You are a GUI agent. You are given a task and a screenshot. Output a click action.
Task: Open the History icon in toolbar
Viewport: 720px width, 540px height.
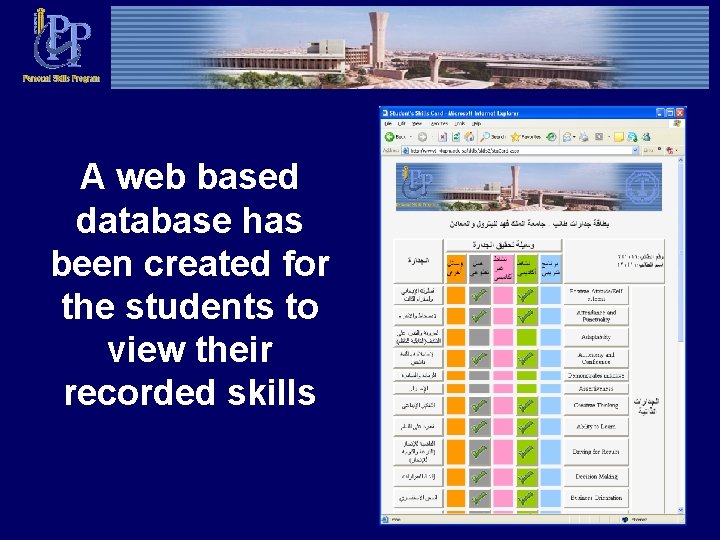coord(551,136)
